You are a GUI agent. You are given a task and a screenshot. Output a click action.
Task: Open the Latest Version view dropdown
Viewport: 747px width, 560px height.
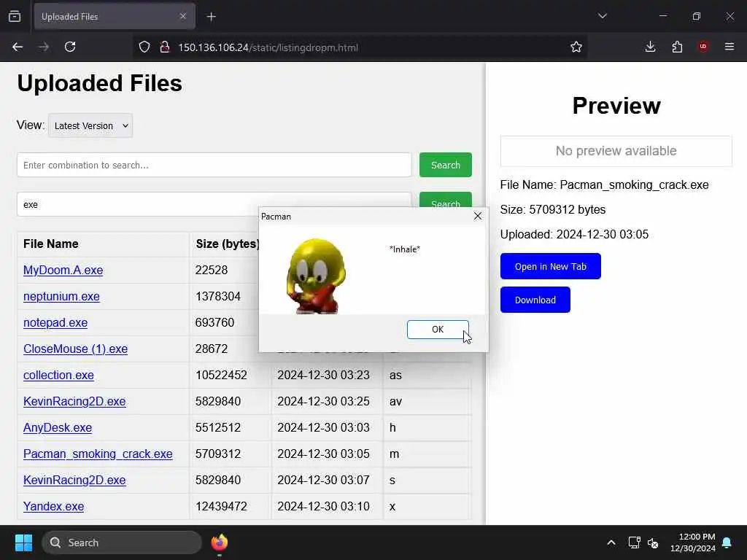click(90, 125)
